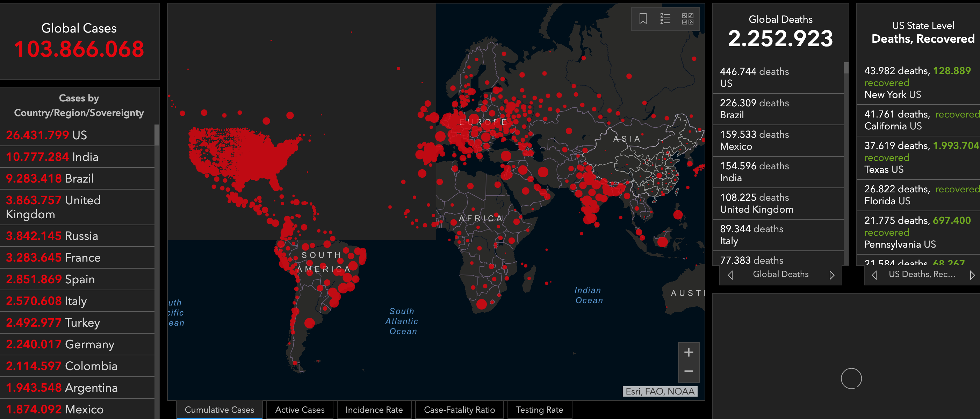
Task: Go to previous Global Deaths panel arrow
Action: [x=730, y=275]
